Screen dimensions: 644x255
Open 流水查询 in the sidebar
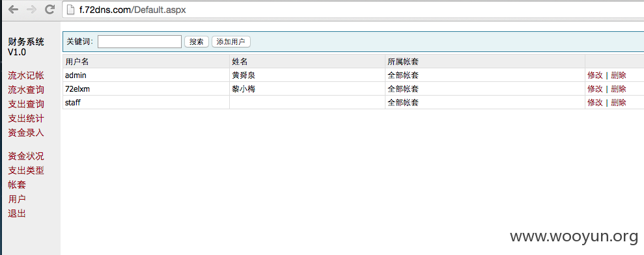[x=26, y=90]
